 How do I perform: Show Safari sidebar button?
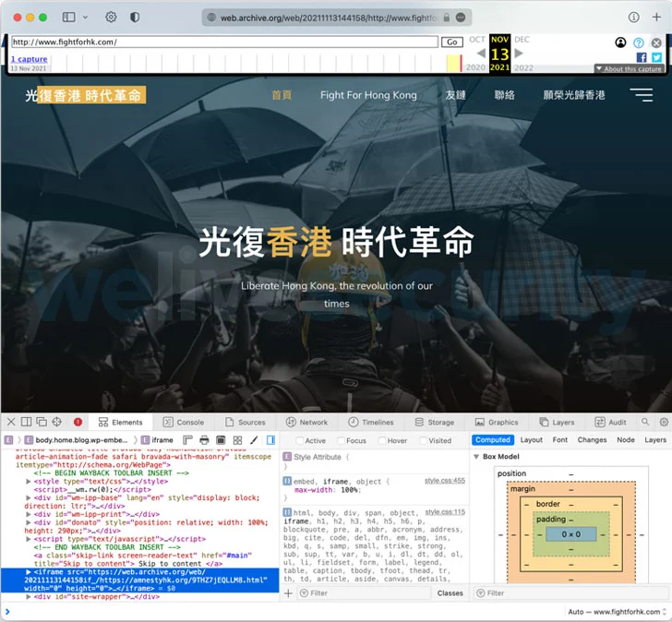click(68, 18)
